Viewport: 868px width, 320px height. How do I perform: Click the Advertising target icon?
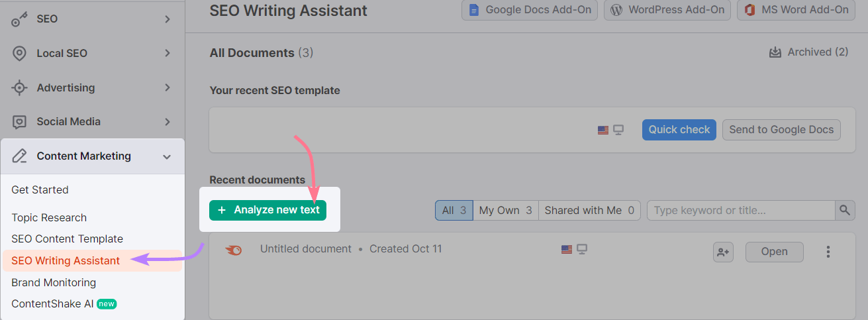(19, 87)
